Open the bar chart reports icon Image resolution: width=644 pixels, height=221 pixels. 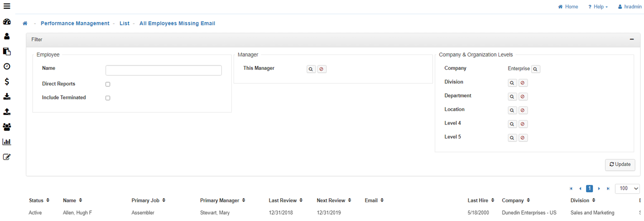(x=7, y=142)
